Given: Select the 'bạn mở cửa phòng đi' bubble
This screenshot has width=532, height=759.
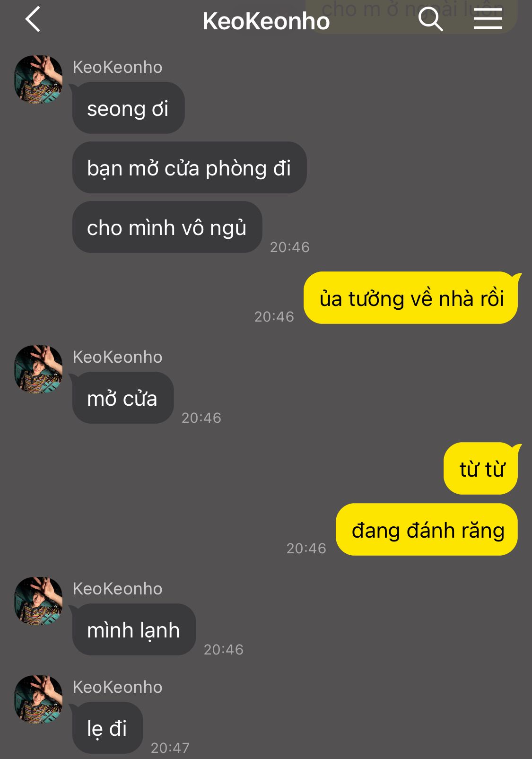Looking at the screenshot, I should (x=189, y=167).
